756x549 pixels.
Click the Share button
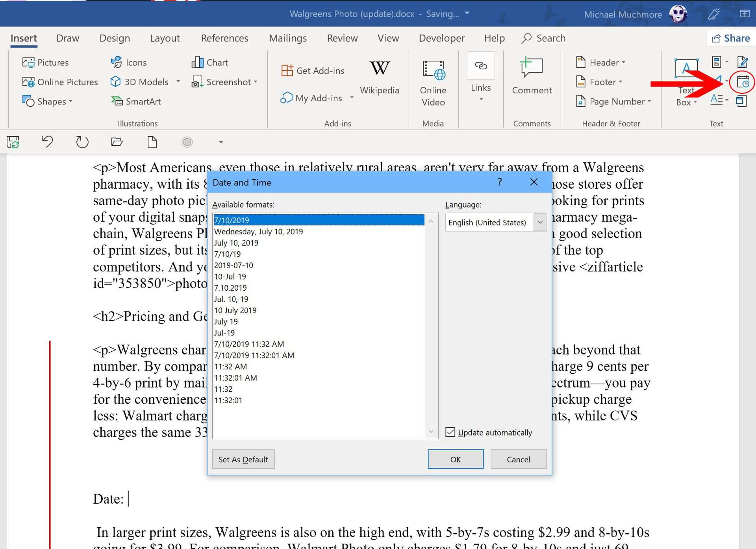pyautogui.click(x=731, y=38)
